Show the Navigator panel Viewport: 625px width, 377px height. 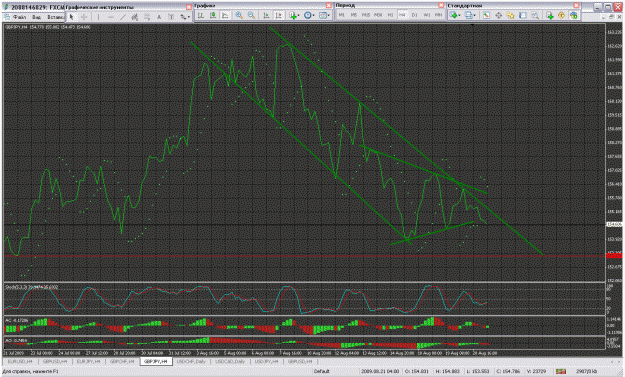tap(511, 15)
